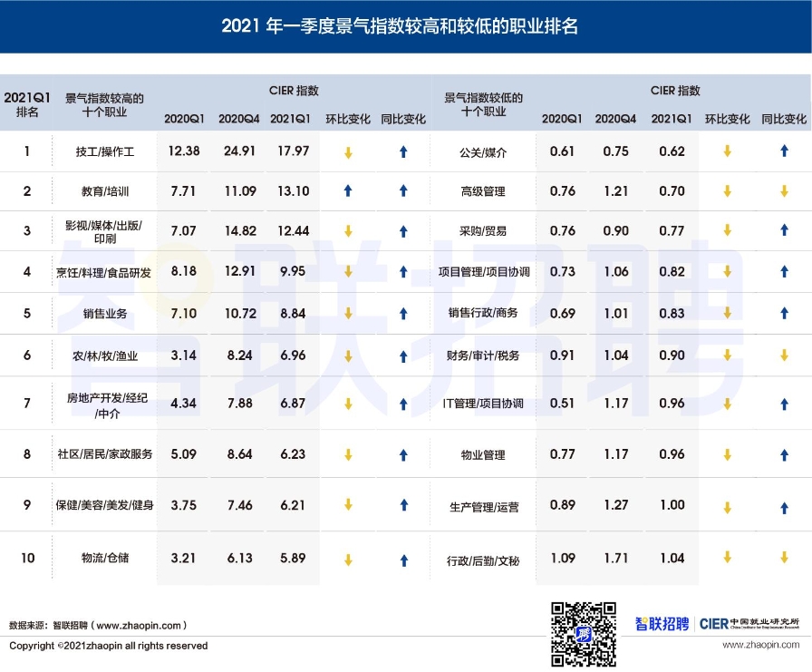Click 行政/后勤/文秘 环比变化 down arrow
The height and width of the screenshot is (672, 812).
coord(727,558)
